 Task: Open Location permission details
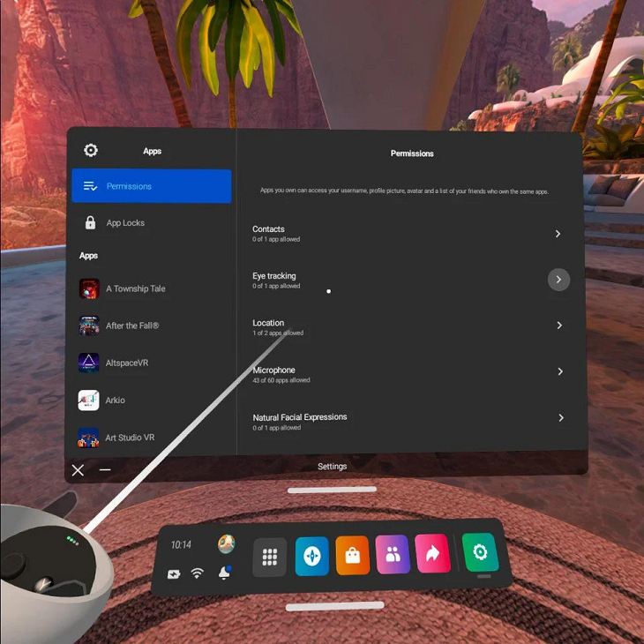559,326
